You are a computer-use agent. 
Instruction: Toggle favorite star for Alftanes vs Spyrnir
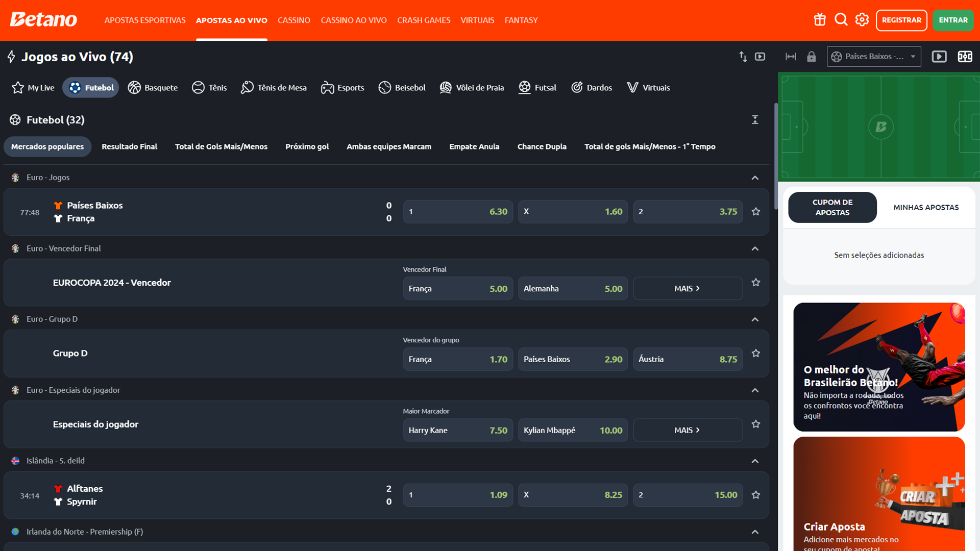(x=756, y=494)
